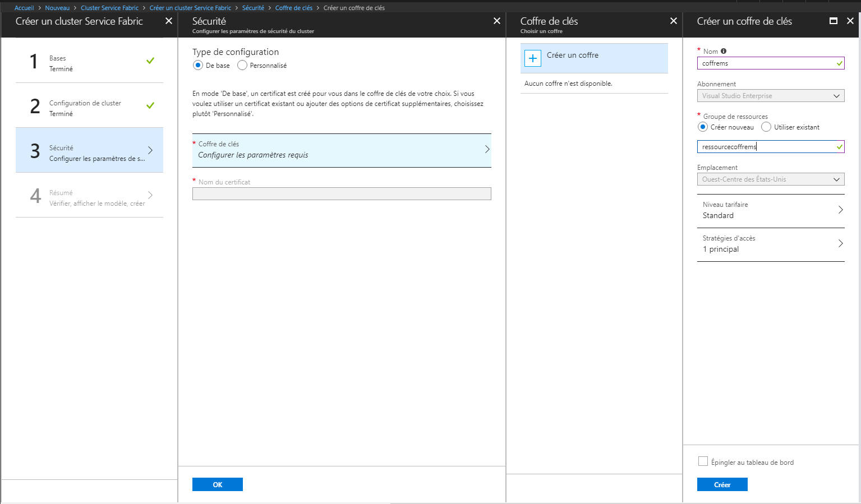
Task: Open Coffre de clés breadcrumb link
Action: point(294,8)
